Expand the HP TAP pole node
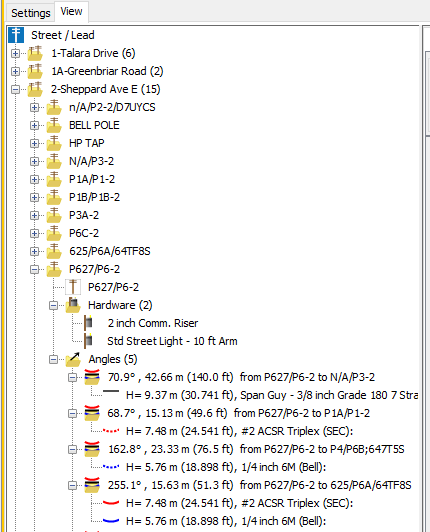 tap(34, 143)
